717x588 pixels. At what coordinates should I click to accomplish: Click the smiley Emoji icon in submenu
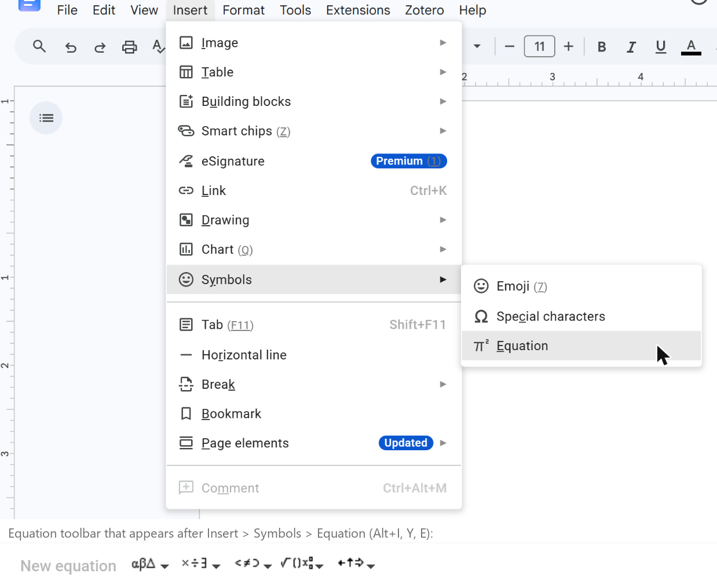coord(481,286)
